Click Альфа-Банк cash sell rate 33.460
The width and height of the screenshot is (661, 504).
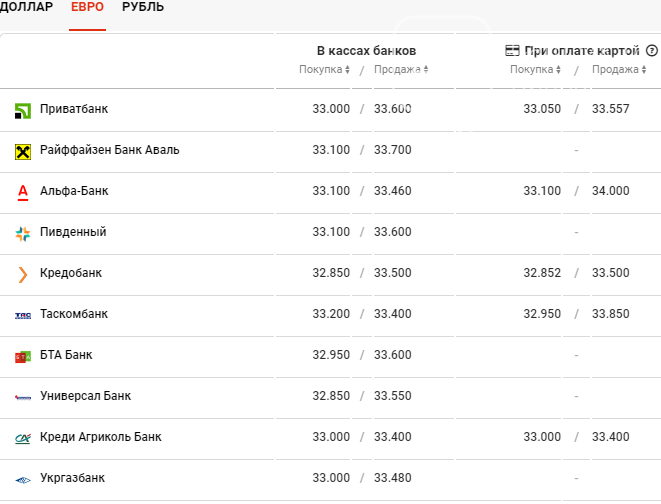click(x=392, y=191)
